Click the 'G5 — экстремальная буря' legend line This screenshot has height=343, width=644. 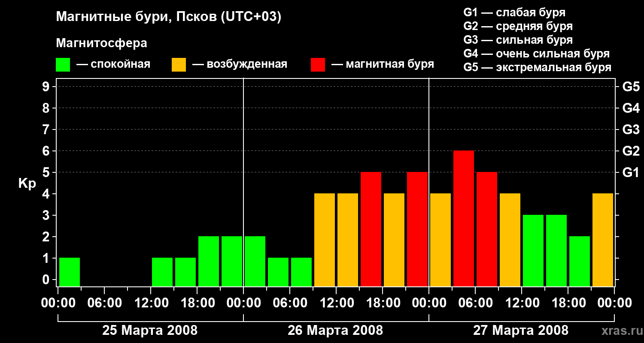[537, 68]
